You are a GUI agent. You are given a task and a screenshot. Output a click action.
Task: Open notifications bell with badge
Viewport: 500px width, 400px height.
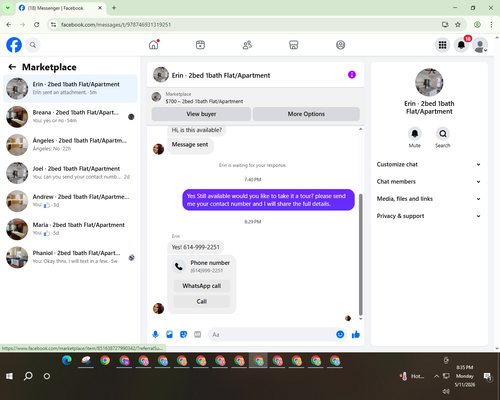tap(461, 45)
